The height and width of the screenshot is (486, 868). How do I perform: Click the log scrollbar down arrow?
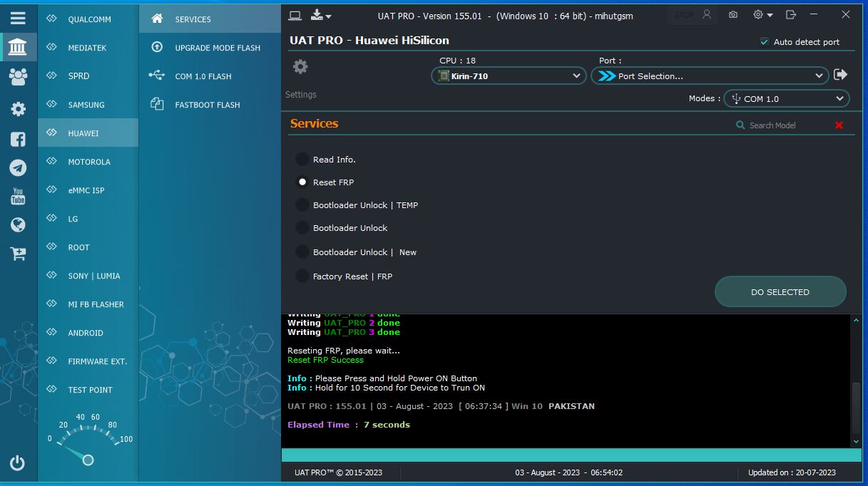click(857, 442)
